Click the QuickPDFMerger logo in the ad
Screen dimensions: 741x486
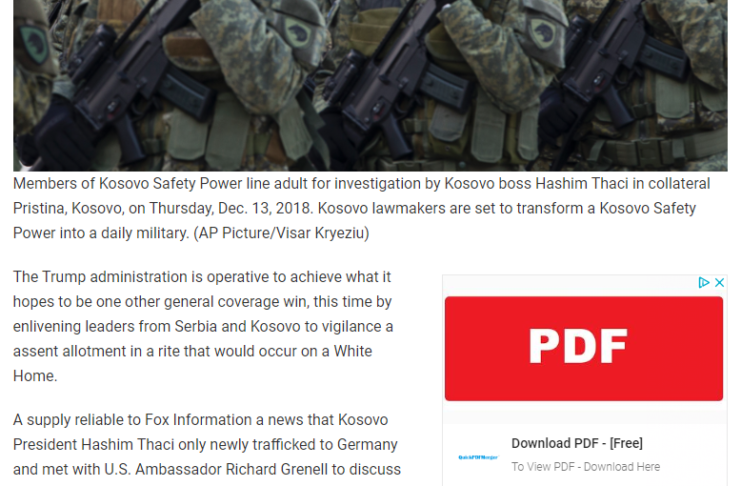point(478,457)
